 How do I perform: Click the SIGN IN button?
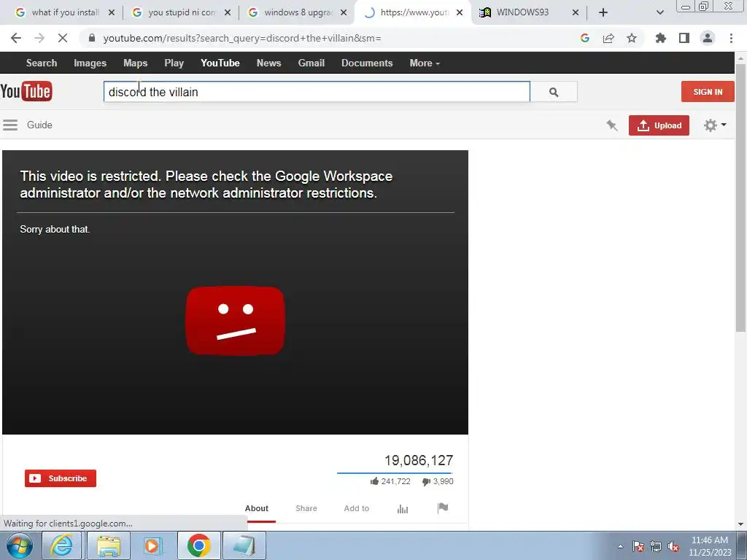[x=708, y=92]
